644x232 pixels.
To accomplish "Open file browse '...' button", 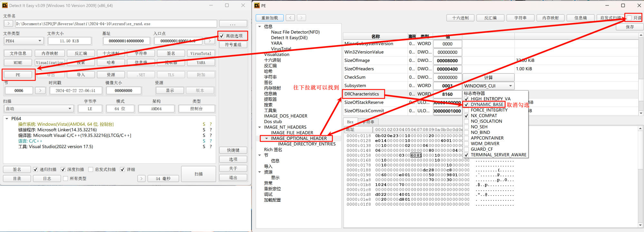I will point(233,24).
